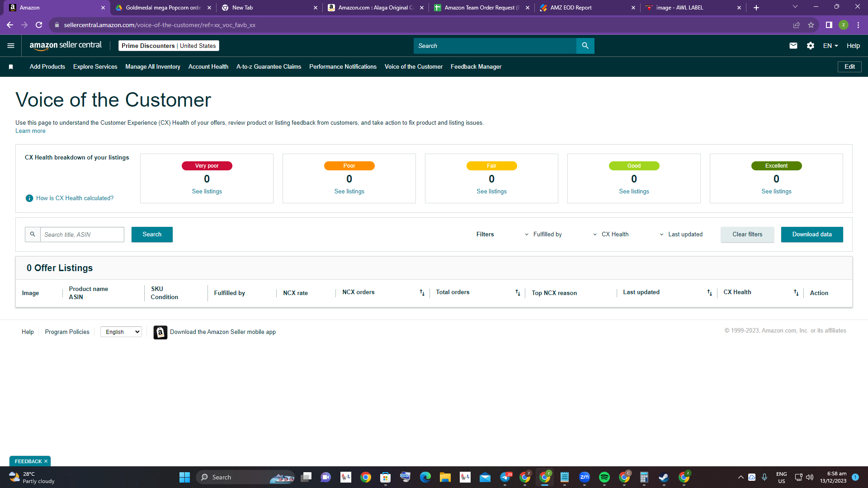Image resolution: width=868 pixels, height=488 pixels.
Task: Open Add Products in the favorites bar
Action: [47, 67]
